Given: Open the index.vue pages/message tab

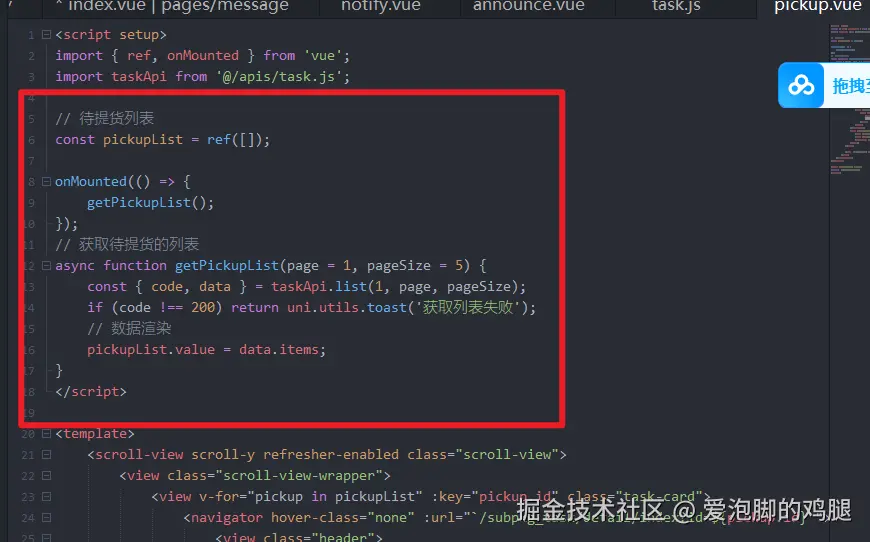Looking at the screenshot, I should coord(178,7).
